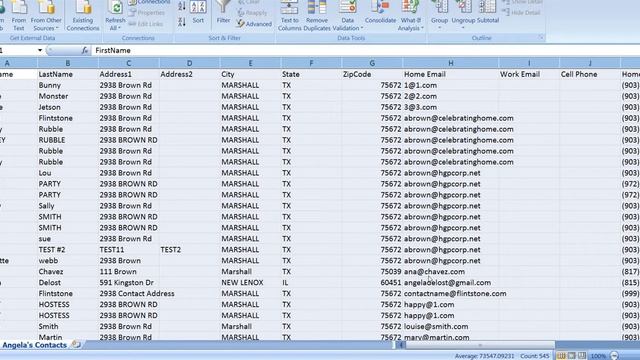Click the 100% zoom level
Screen dimensions: 640x360
coord(598,356)
